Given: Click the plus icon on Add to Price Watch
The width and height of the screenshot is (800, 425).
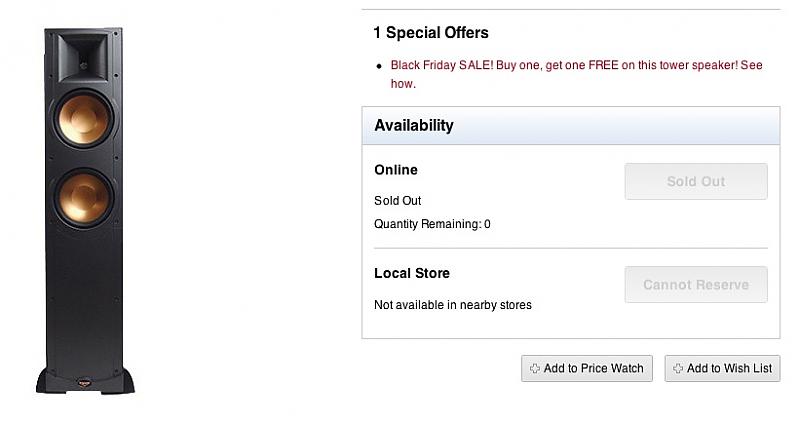Looking at the screenshot, I should tap(535, 369).
